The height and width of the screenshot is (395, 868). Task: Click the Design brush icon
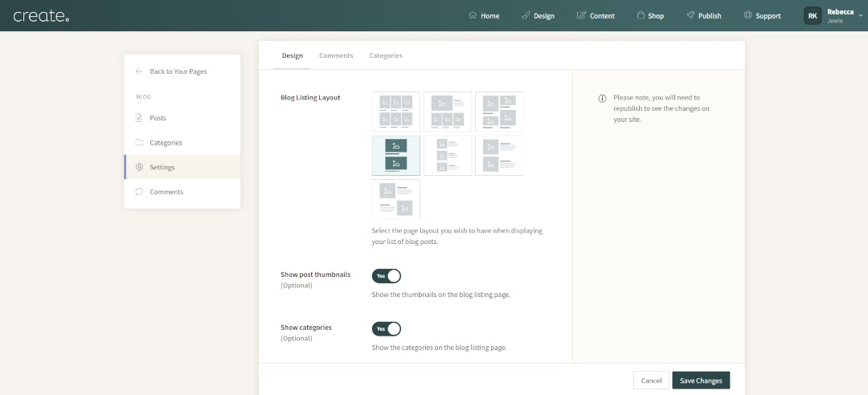click(x=526, y=15)
